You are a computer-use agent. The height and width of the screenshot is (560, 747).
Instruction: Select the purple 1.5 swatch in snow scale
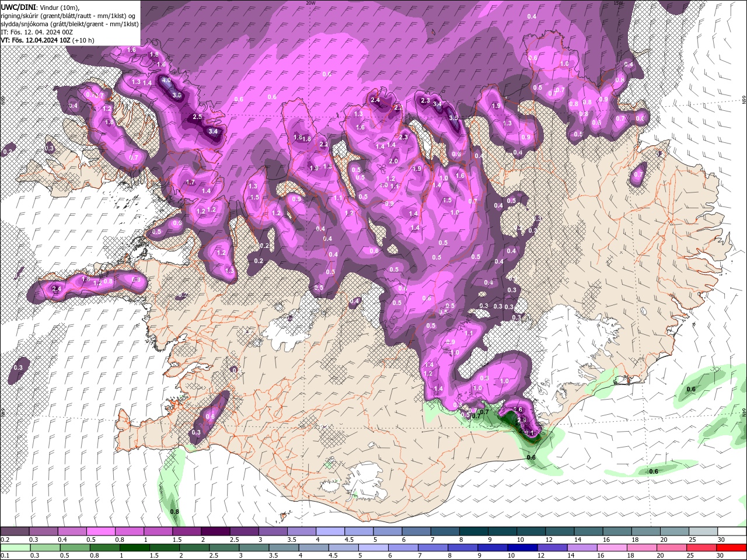coord(187,531)
